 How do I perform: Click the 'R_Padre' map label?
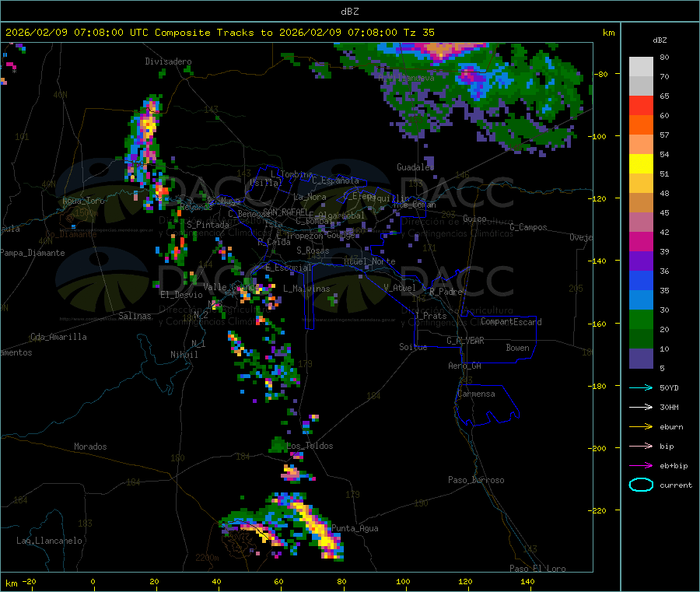click(x=446, y=292)
